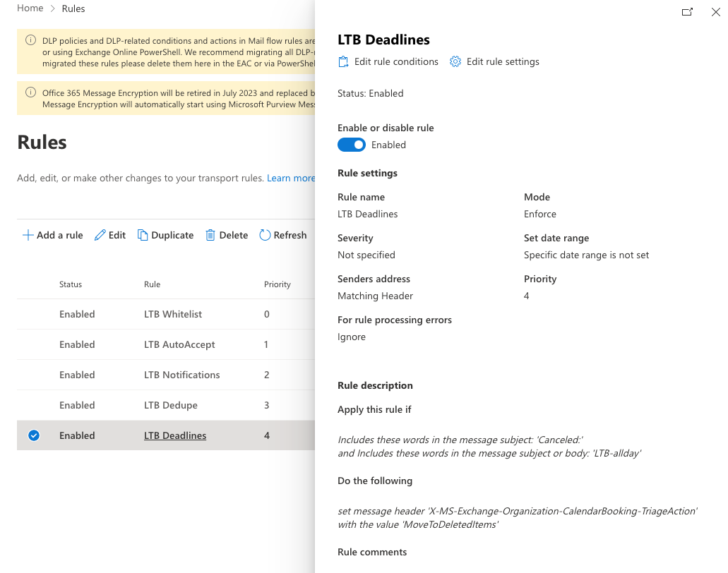
Task: Click Enabled status in LTB Deadlines row
Action: [x=77, y=435]
